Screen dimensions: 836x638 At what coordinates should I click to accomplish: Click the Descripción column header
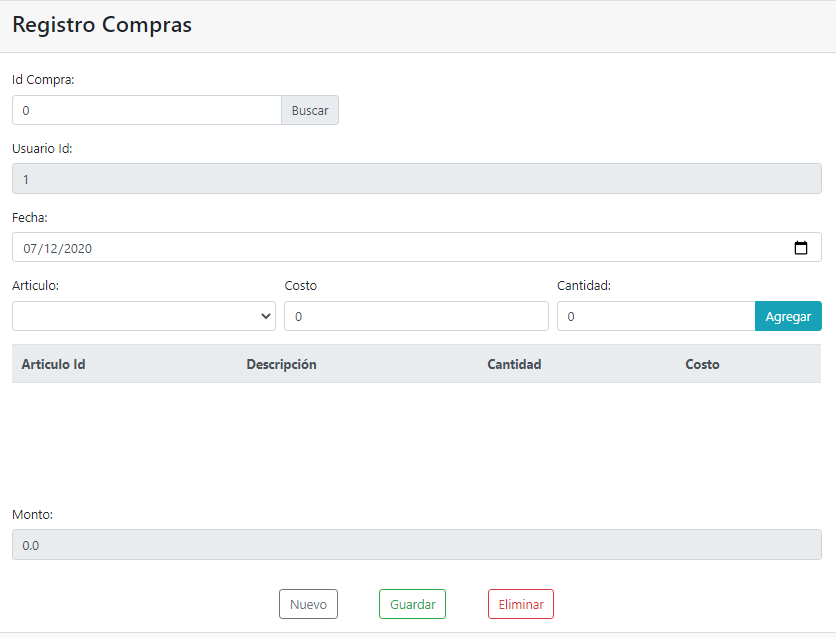coord(281,364)
